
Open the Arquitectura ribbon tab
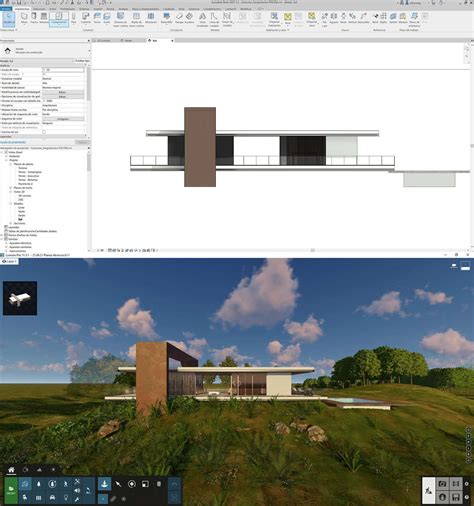pyautogui.click(x=22, y=9)
